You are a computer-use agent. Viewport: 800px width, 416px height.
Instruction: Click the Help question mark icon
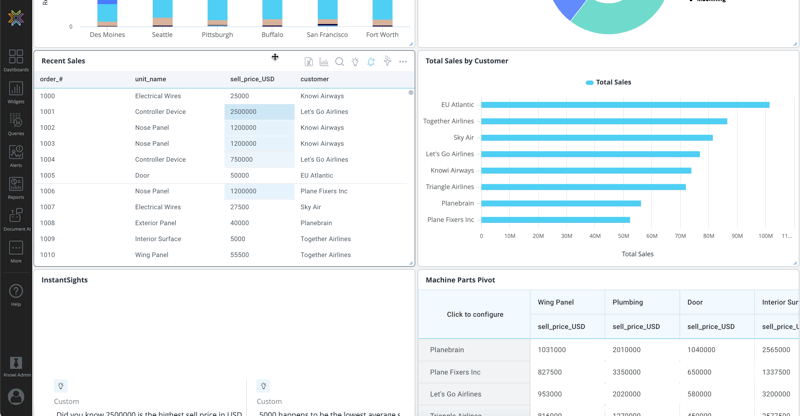(16, 293)
